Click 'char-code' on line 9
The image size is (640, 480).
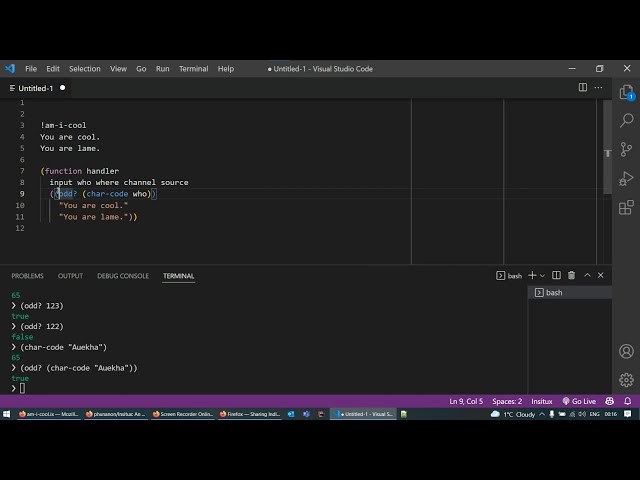[x=107, y=194]
